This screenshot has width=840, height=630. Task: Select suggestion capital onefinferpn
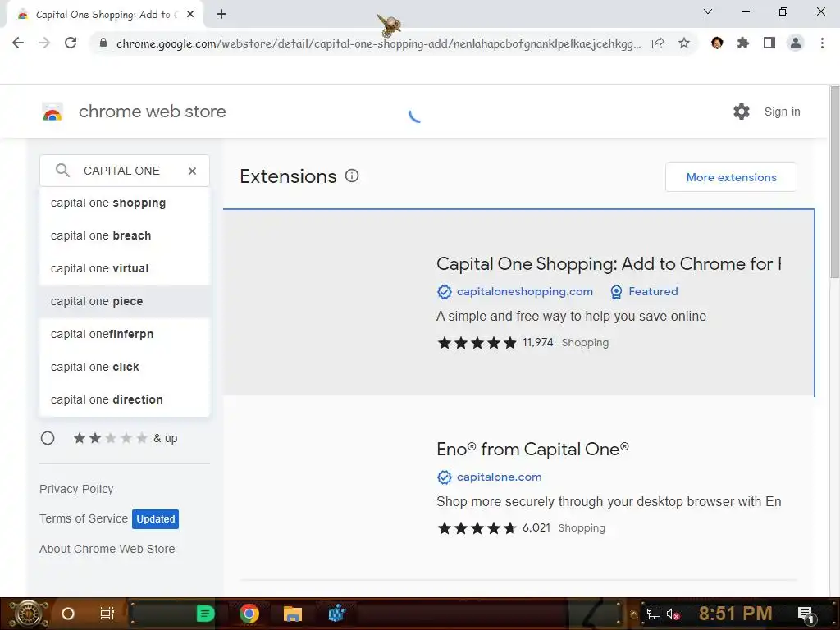125,334
